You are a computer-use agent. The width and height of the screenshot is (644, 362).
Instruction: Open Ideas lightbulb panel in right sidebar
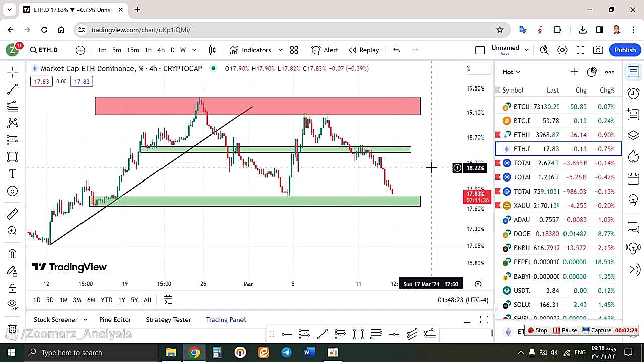coord(633,200)
